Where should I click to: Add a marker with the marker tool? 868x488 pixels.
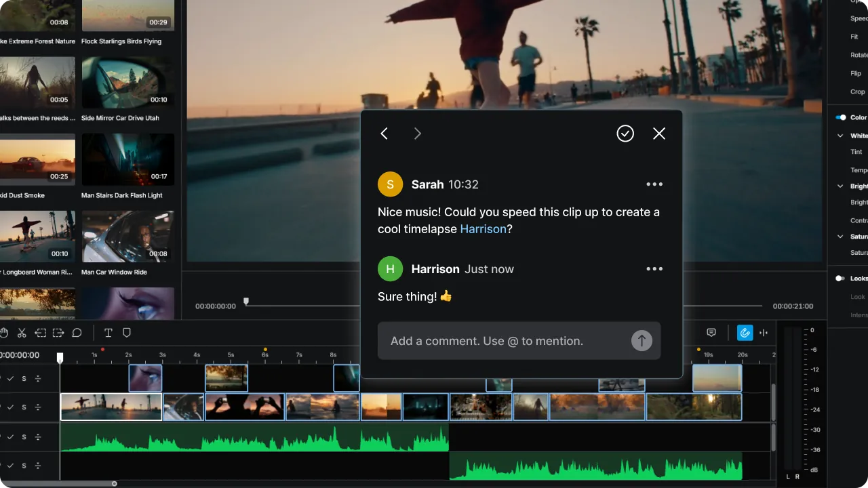pos(126,333)
